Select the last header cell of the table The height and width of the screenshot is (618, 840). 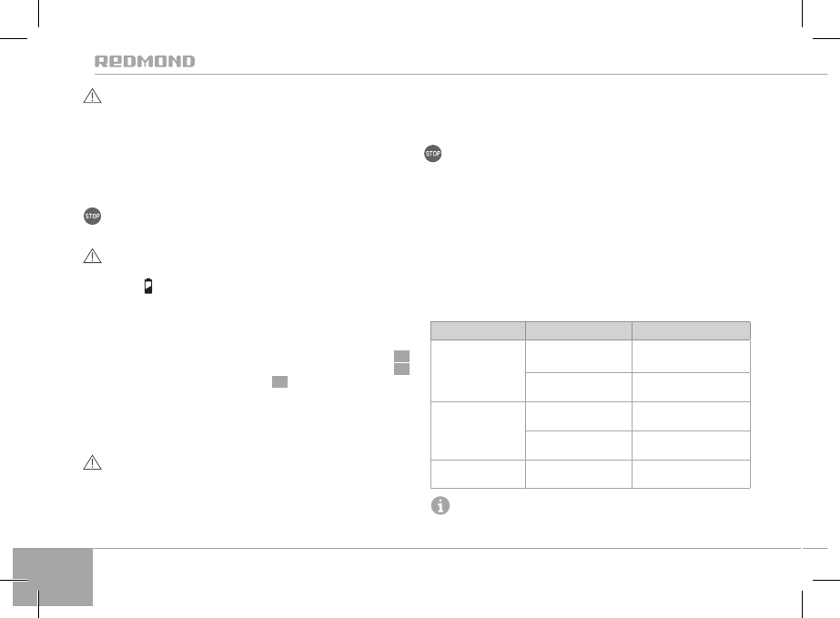[692, 329]
